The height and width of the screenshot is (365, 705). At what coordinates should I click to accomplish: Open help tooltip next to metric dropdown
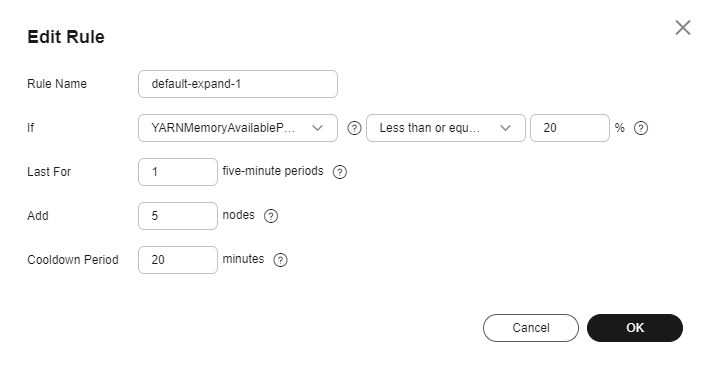(x=354, y=128)
